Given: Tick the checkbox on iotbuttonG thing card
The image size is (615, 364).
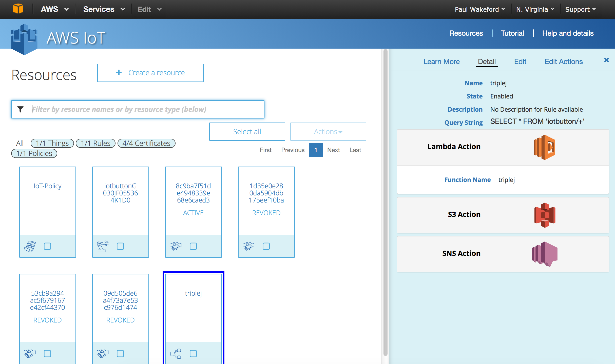Looking at the screenshot, I should 120,246.
